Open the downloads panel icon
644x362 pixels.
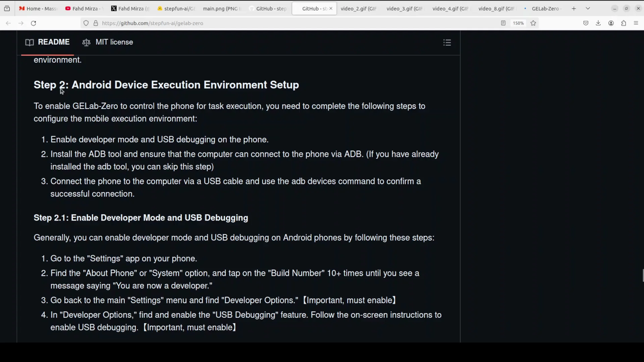coord(598,23)
